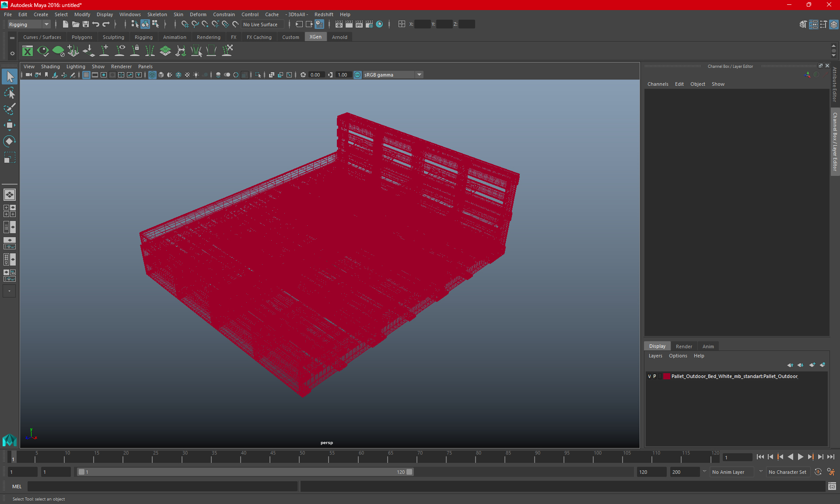Open the Skeleton menu
Viewport: 840px width, 504px height.
[157, 14]
